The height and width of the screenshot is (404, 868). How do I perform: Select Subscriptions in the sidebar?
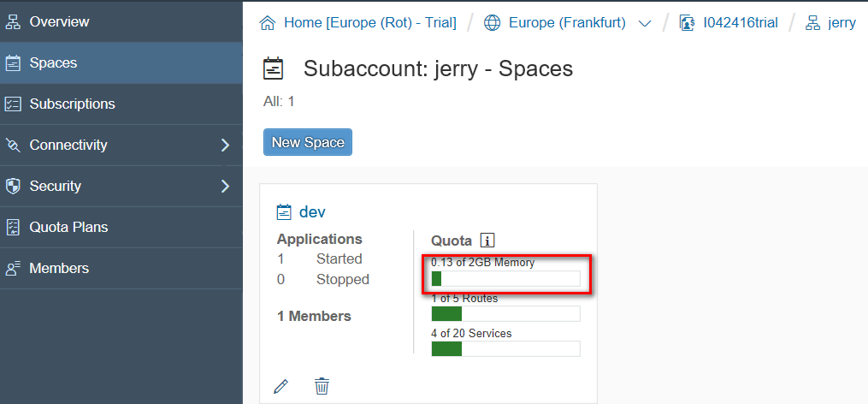(x=72, y=104)
